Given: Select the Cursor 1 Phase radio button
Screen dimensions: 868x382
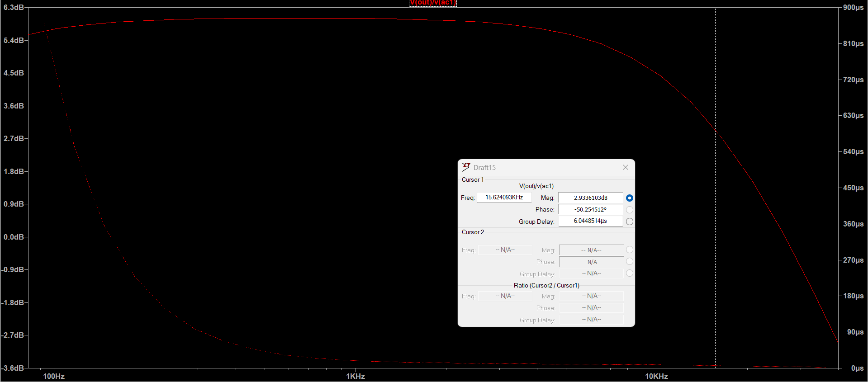Looking at the screenshot, I should point(629,210).
